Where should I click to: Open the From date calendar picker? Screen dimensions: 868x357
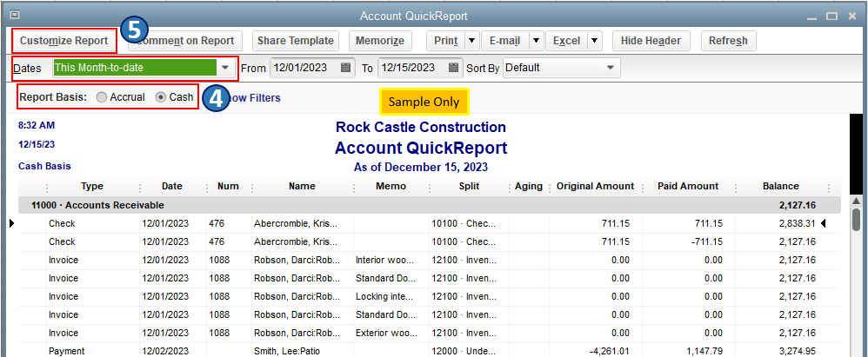pyautogui.click(x=346, y=67)
